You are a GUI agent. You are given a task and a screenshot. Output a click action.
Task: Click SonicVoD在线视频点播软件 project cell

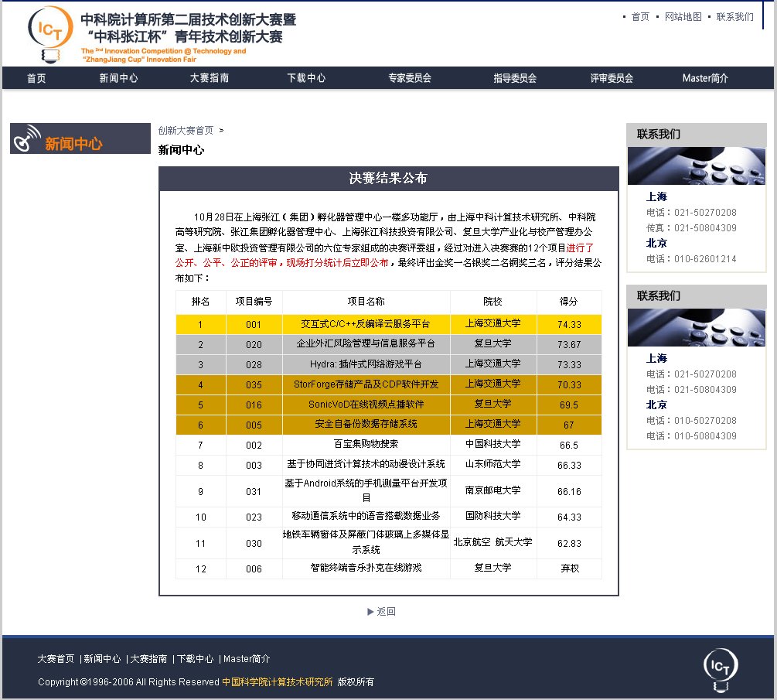click(366, 405)
